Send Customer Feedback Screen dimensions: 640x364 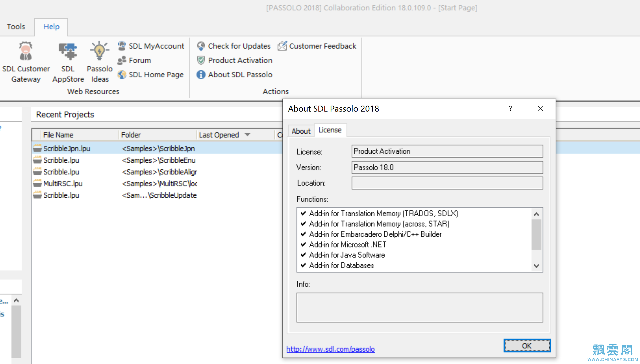click(317, 46)
